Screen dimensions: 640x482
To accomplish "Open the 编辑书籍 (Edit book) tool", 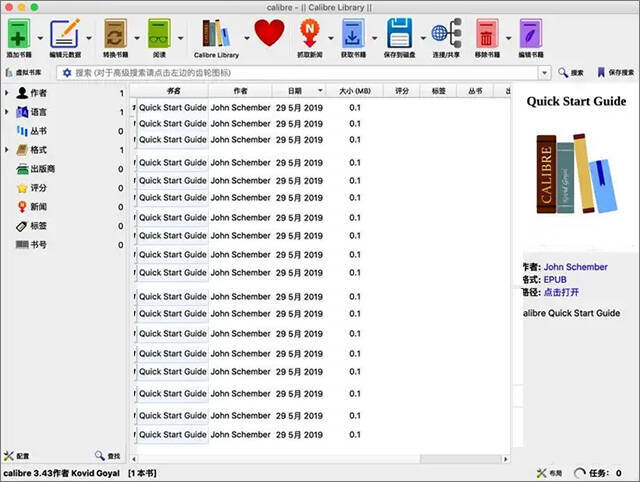I will pos(530,34).
